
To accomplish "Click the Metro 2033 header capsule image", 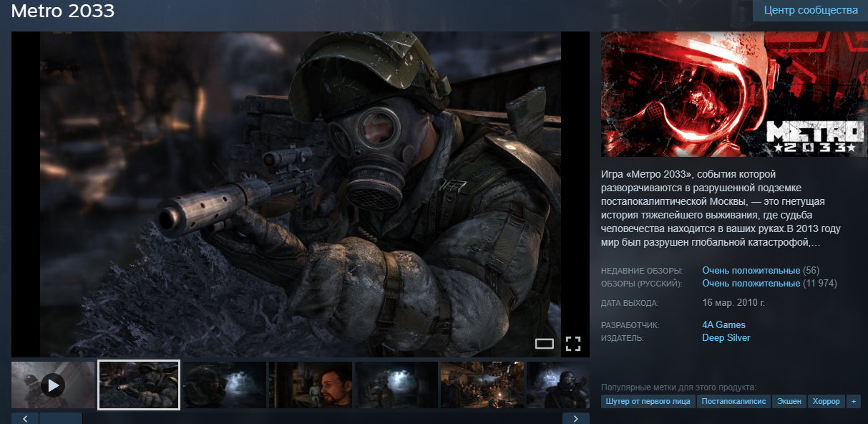I will [x=734, y=94].
